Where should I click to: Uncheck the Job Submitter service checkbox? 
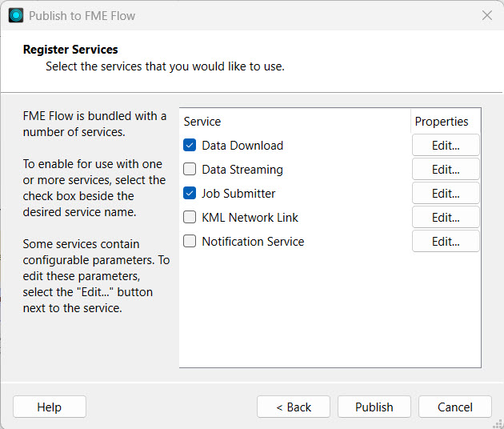click(190, 194)
